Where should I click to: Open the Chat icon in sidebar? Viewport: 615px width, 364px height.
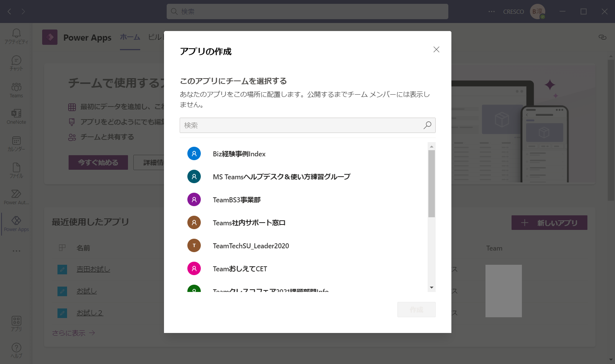click(16, 63)
